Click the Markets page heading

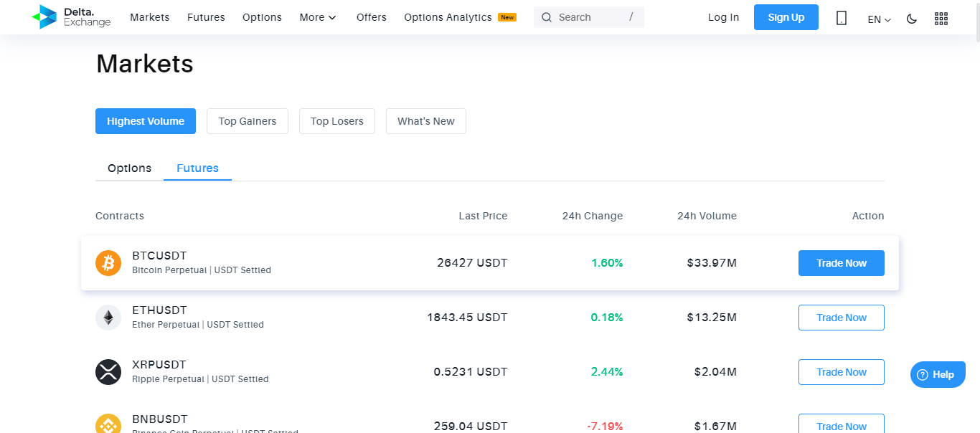[145, 64]
